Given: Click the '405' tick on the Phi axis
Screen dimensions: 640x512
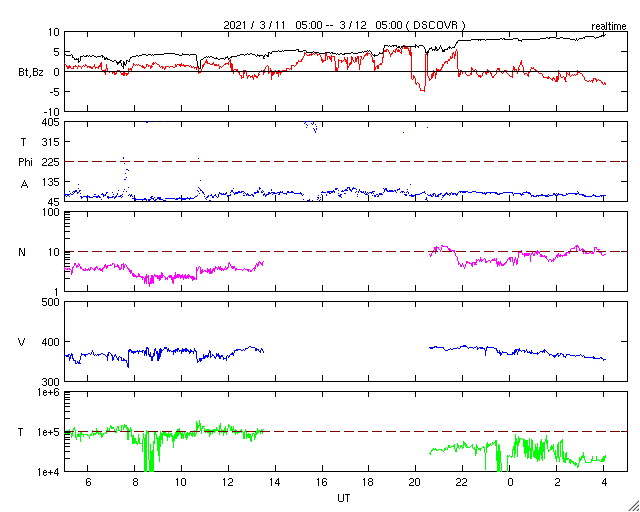Looking at the screenshot, I should pos(51,122).
